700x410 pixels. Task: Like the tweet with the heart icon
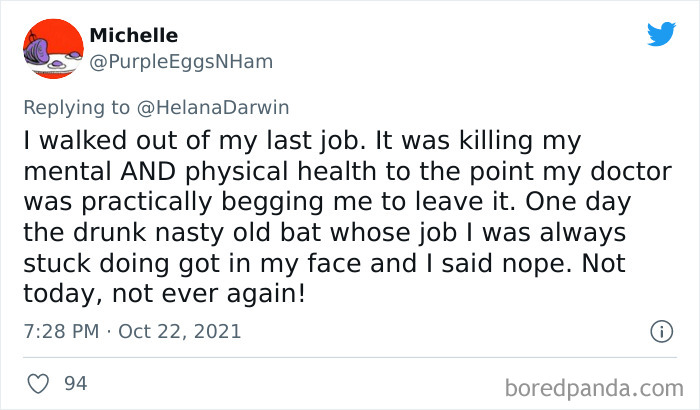(37, 383)
